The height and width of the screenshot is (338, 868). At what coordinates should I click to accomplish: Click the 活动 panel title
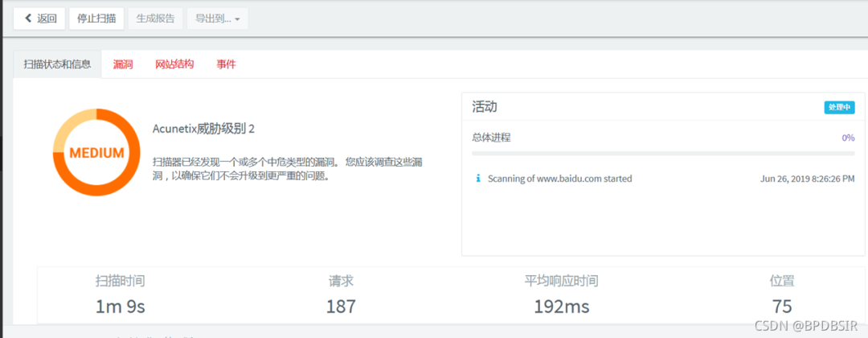pyautogui.click(x=485, y=107)
